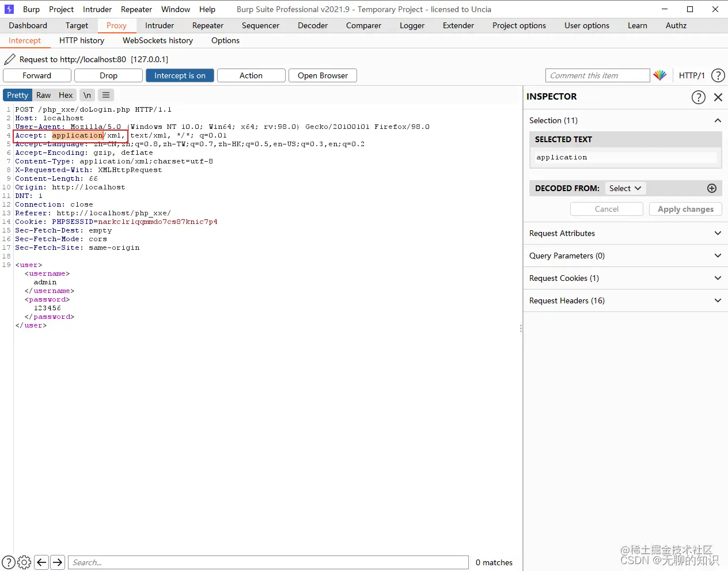Close the Inspector panel

[718, 97]
